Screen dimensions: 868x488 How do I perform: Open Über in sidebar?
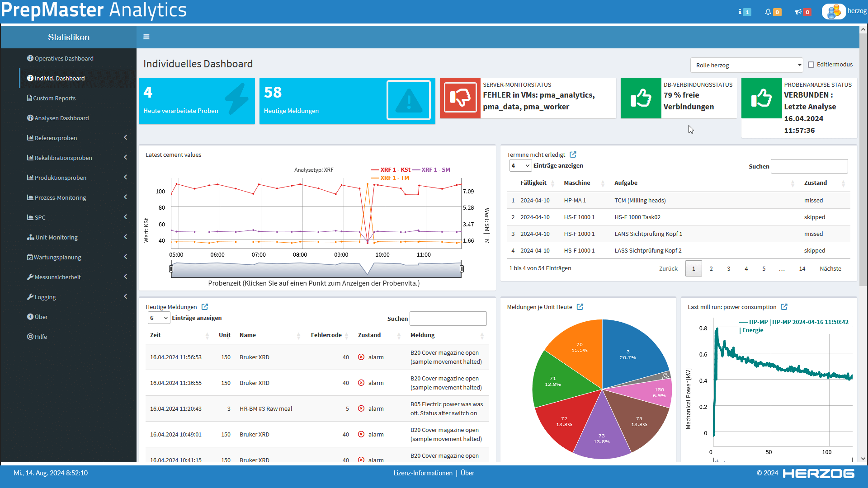(x=37, y=317)
